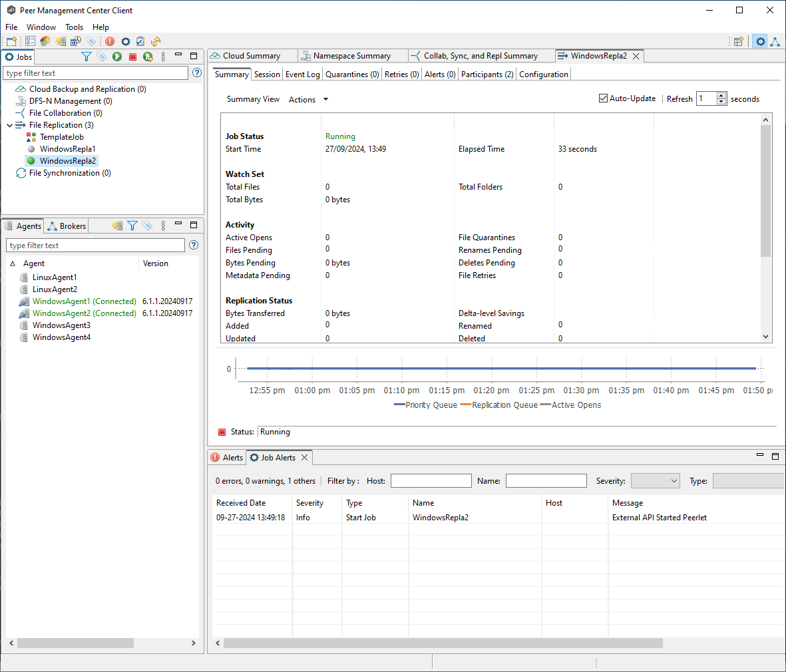Screen dimensions: 786x672
Task: Open the Severity filter dropdown
Action: coord(655,481)
